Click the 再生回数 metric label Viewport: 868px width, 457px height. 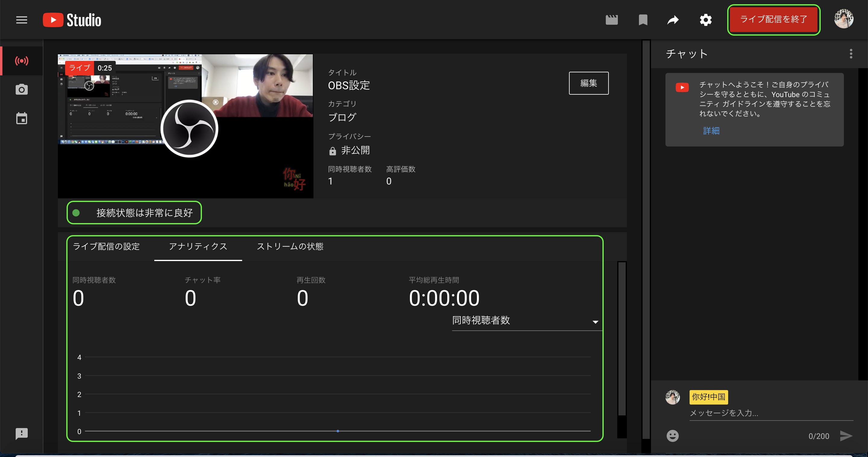(311, 280)
